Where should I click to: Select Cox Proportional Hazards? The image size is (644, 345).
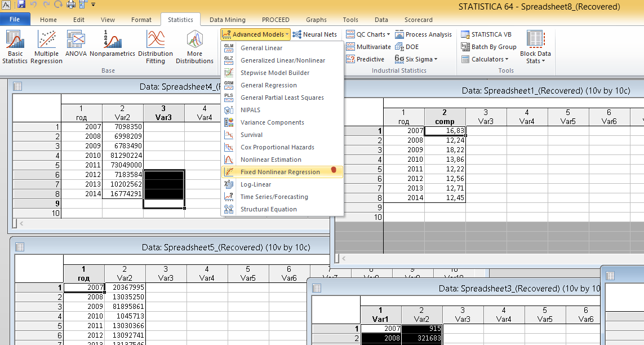click(282, 147)
